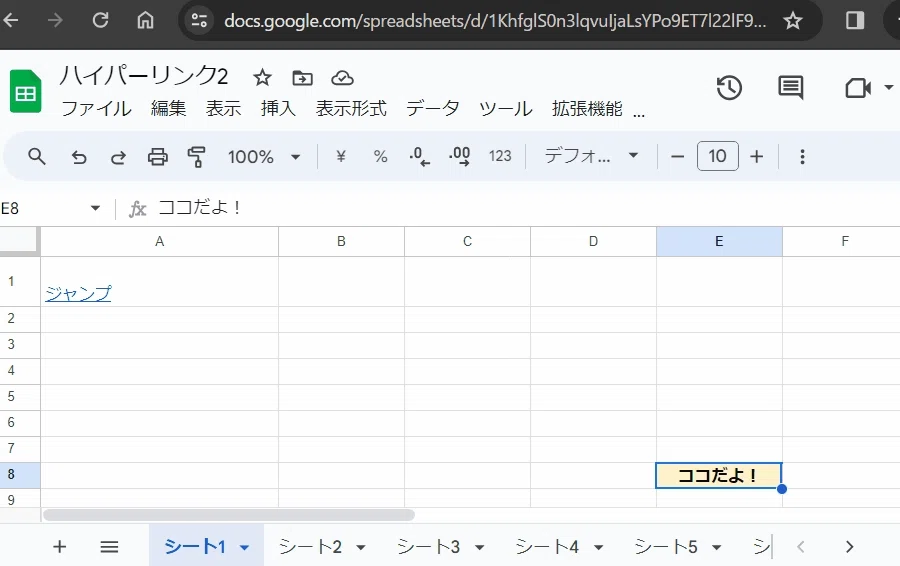Switch to the シート5 tab
The height and width of the screenshot is (566, 900).
tap(666, 546)
